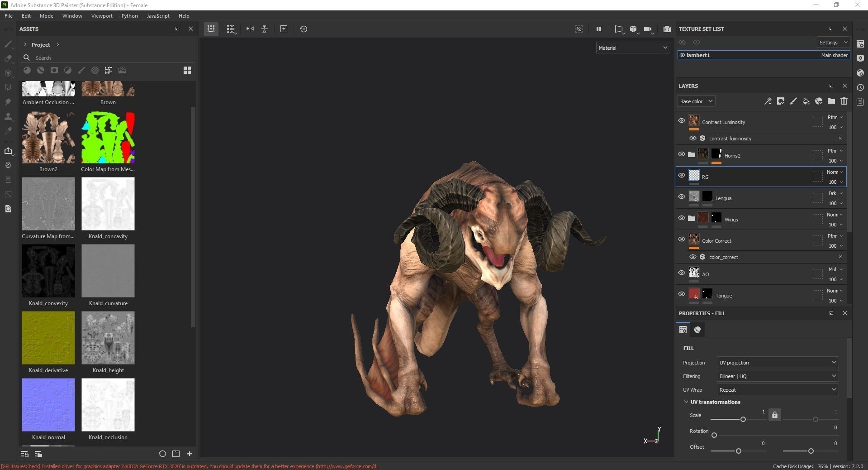Hide the AO layer
This screenshot has width=868, height=470.
682,273
